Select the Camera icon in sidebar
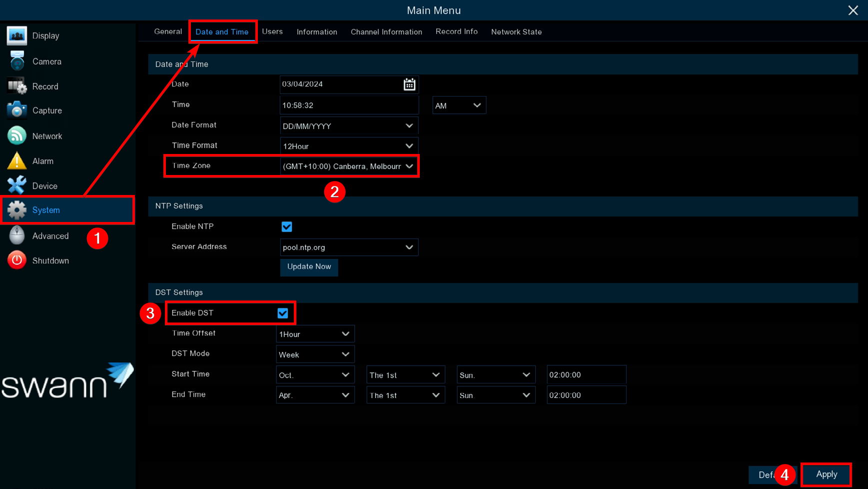 [x=16, y=61]
